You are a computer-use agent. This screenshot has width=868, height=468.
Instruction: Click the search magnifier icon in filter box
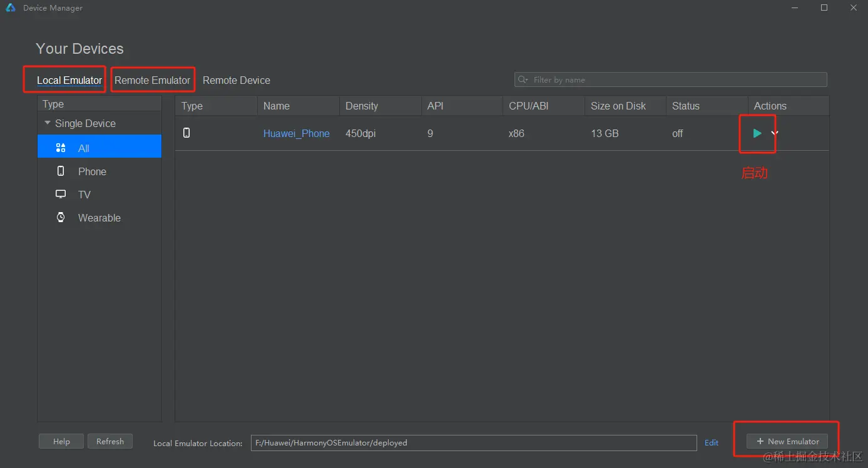pyautogui.click(x=523, y=79)
